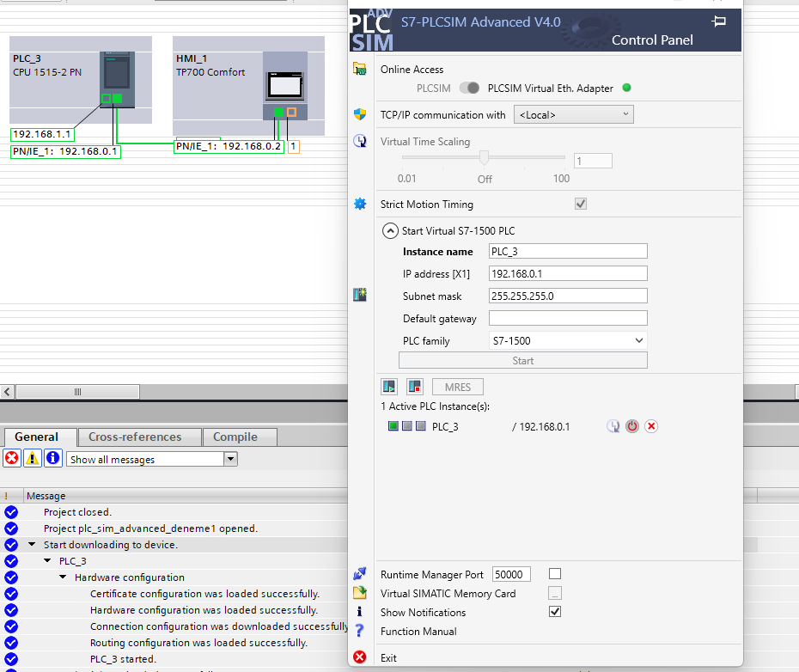Click PN/IE_1: 192.168.0.2 label under HMI_1
The width and height of the screenshot is (799, 672).
229,146
